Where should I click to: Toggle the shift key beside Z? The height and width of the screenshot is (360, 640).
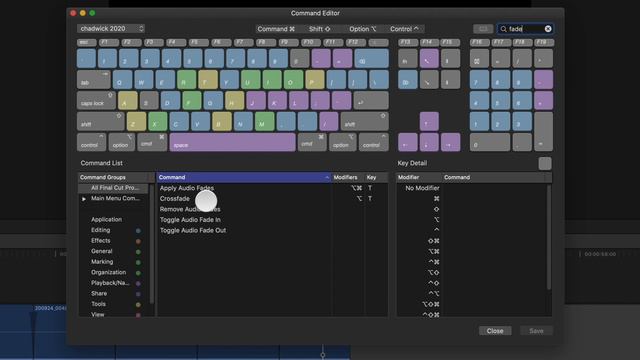pyautogui.click(x=100, y=122)
